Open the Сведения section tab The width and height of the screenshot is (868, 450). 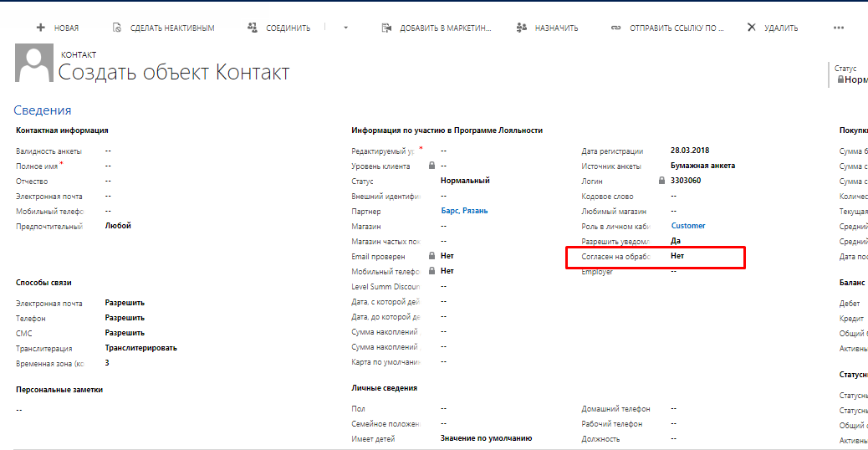43,110
